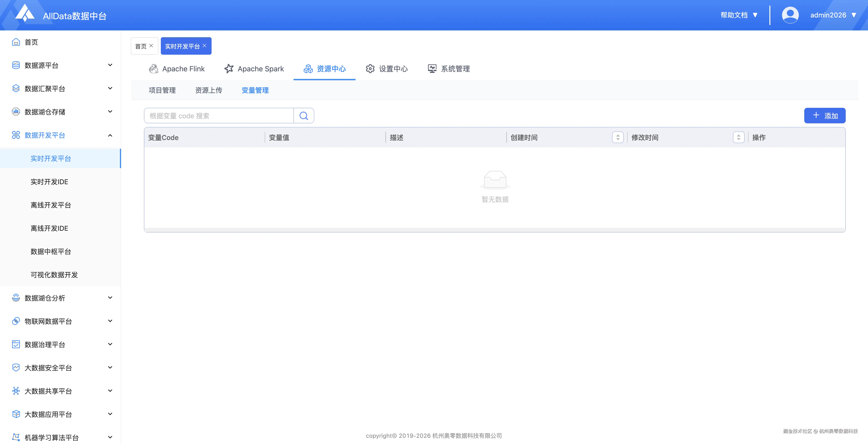Expand the 物联网数据平台 chevron
868x444 pixels.
coord(110,321)
